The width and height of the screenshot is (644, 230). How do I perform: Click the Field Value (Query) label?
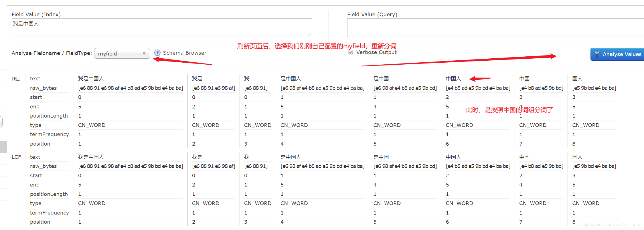372,14
